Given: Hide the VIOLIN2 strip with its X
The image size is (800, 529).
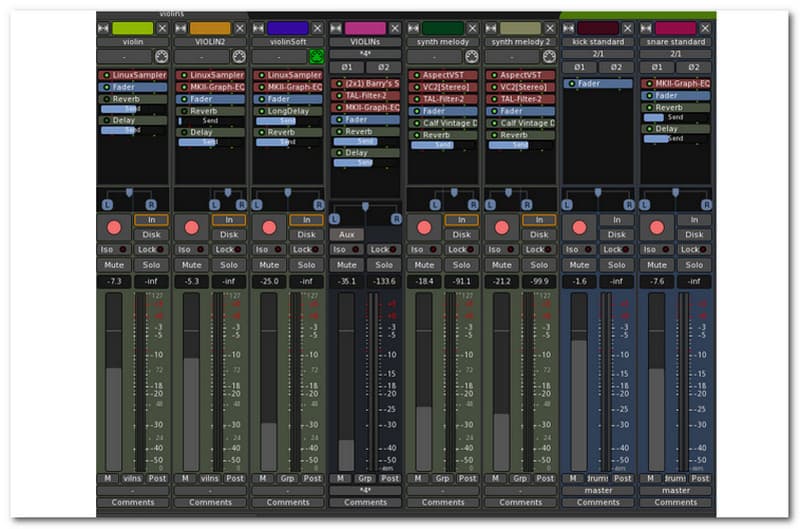Looking at the screenshot, I should [240, 28].
